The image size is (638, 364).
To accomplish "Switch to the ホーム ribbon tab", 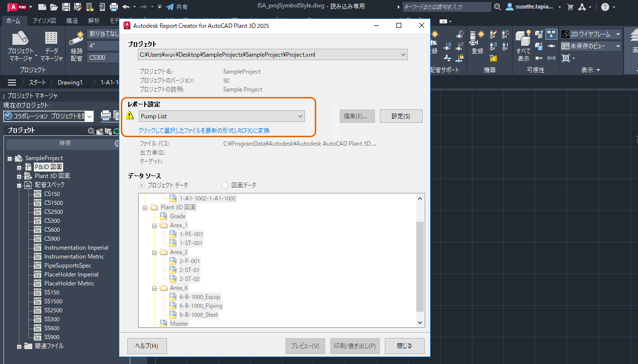I will click(x=13, y=20).
